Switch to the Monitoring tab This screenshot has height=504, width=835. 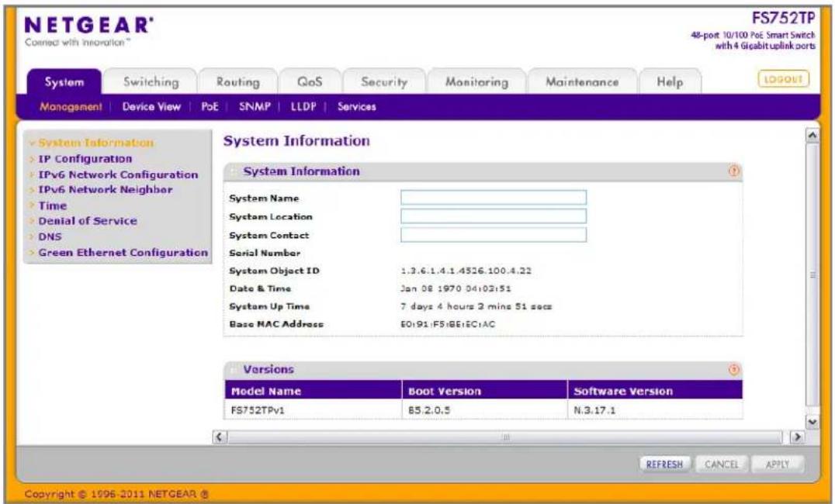[476, 82]
